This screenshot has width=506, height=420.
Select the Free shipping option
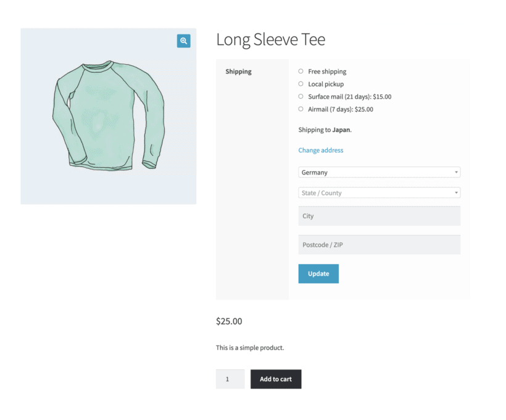[301, 71]
